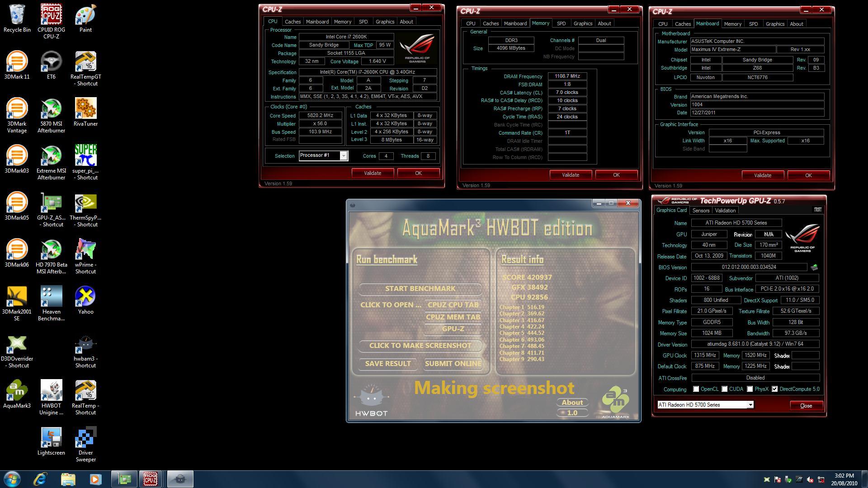This screenshot has width=868, height=488.
Task: Open 3DMark Vantage desktop icon
Action: 17,115
